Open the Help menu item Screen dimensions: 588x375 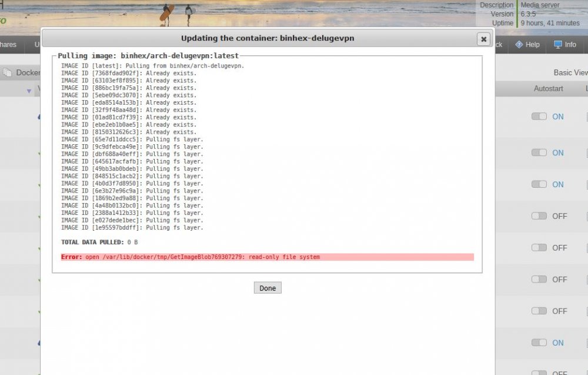[x=532, y=45]
